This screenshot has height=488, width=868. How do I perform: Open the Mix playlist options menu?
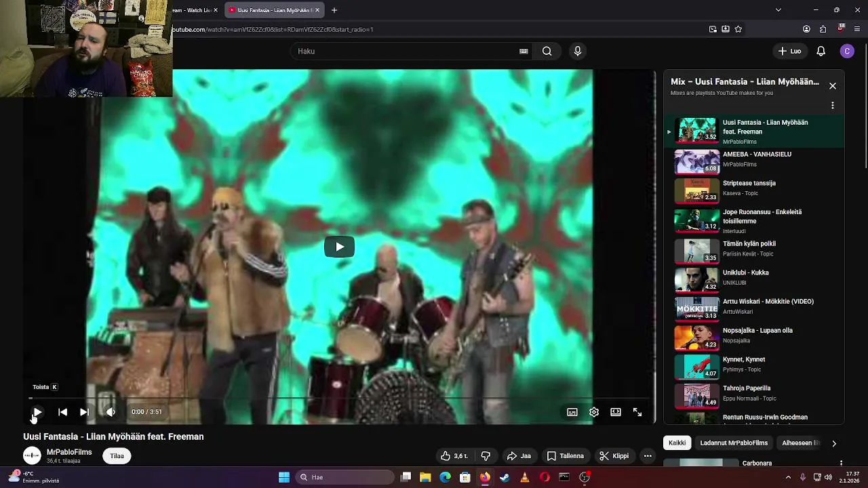point(833,106)
